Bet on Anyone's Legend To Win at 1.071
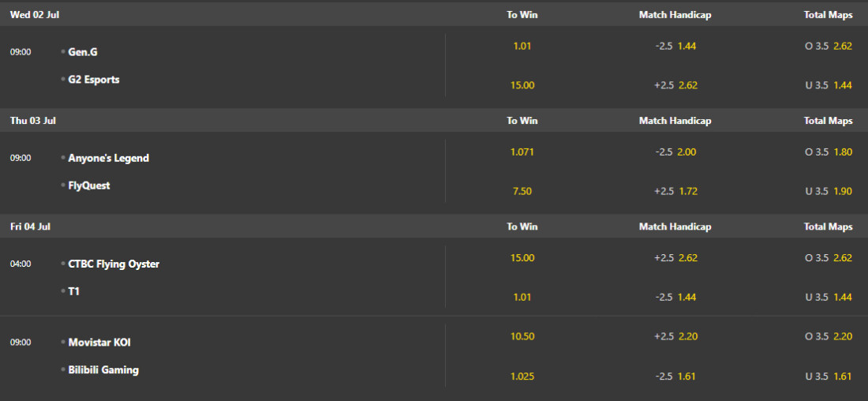This screenshot has height=401, width=868. click(522, 152)
